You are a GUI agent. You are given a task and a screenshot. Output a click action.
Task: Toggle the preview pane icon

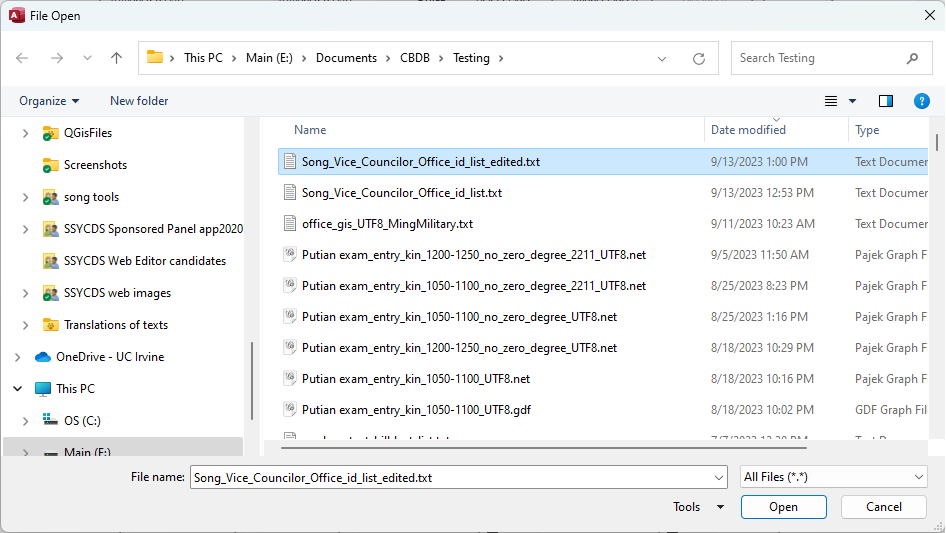(885, 101)
